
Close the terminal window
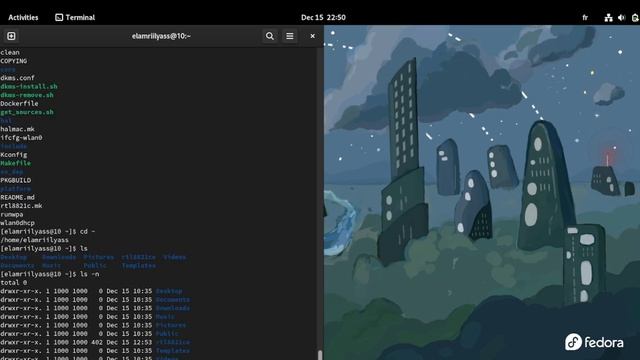tap(313, 36)
